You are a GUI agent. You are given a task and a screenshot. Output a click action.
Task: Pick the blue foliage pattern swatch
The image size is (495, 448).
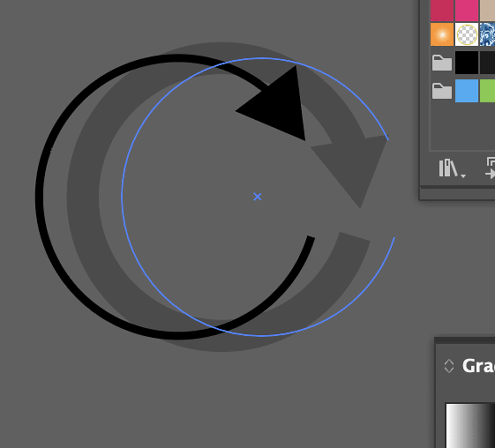coord(487,34)
